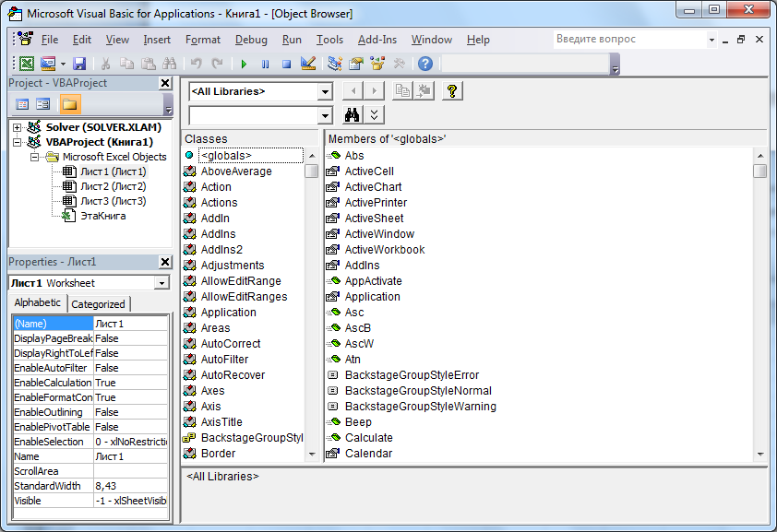This screenshot has width=777, height=532.
Task: Click the Copy toolbar icon
Action: point(126,64)
